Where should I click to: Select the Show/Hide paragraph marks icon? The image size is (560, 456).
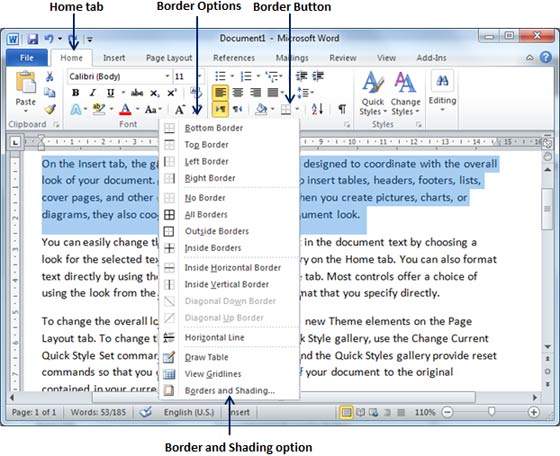342,109
